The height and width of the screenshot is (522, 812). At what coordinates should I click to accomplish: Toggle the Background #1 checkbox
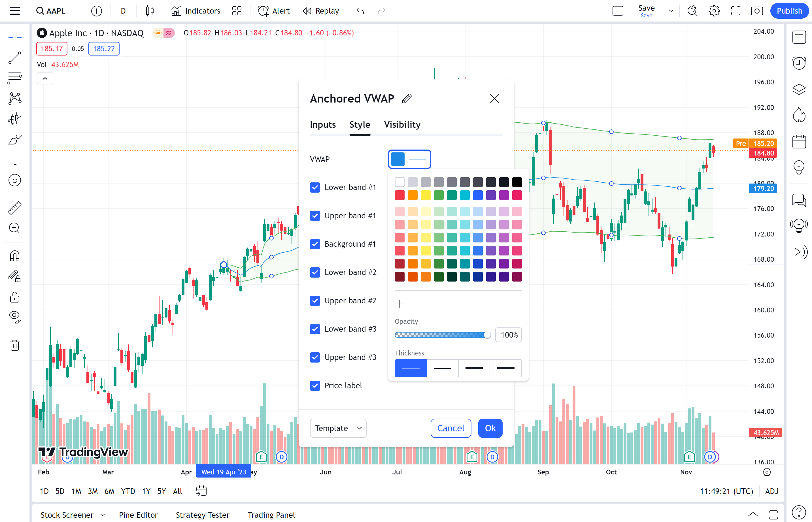point(315,244)
